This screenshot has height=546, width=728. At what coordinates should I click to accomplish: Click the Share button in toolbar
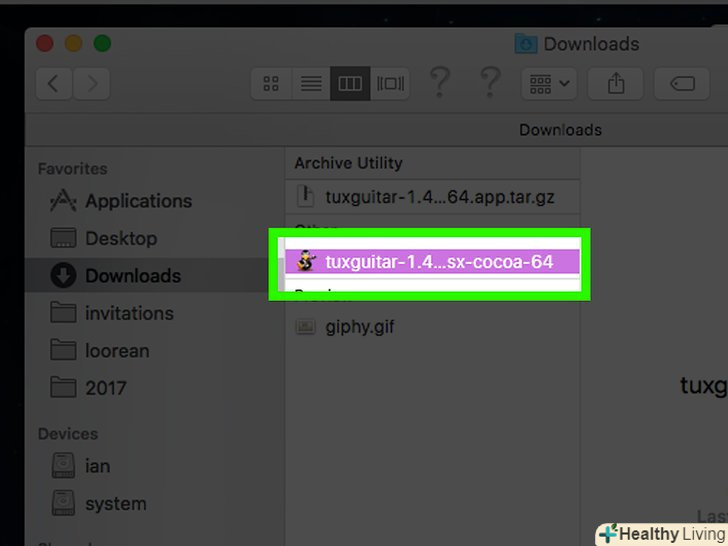point(616,84)
